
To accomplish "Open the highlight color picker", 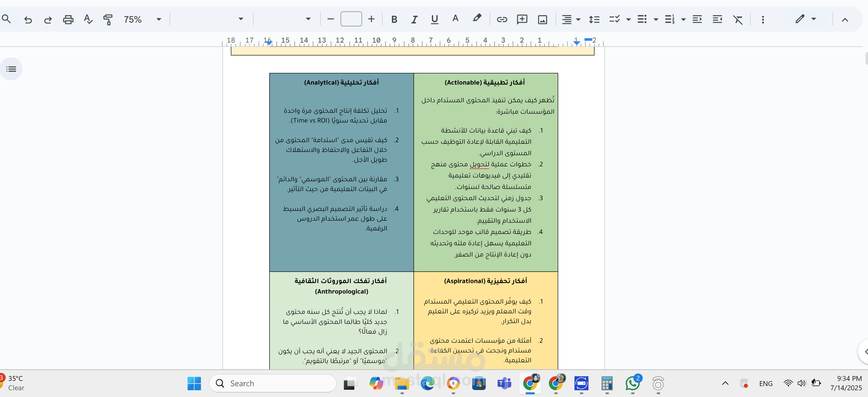I will [x=476, y=19].
